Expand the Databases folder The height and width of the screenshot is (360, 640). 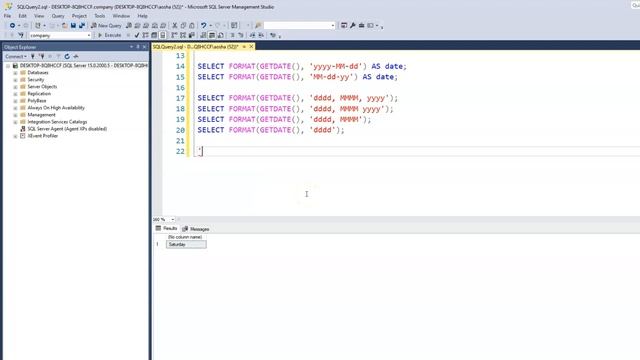coord(15,73)
